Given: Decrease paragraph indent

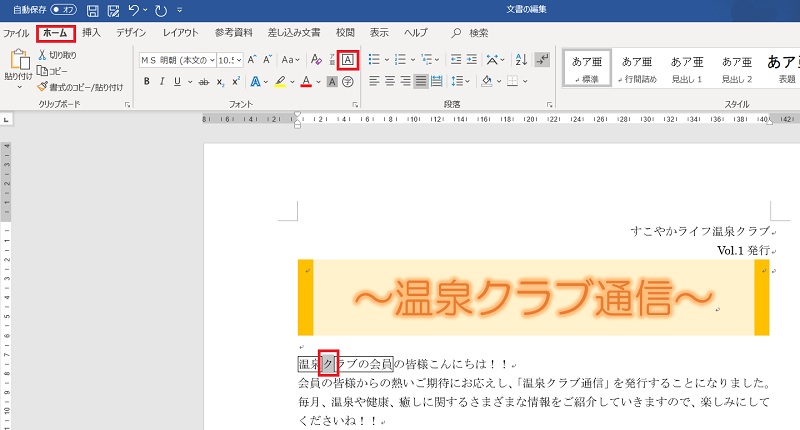Looking at the screenshot, I should (x=456, y=60).
